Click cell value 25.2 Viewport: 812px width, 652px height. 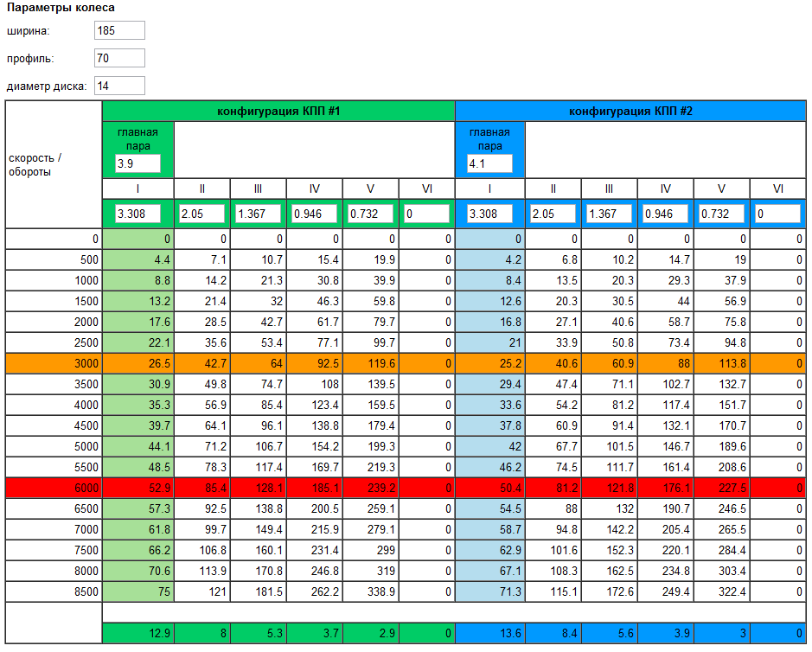pyautogui.click(x=490, y=363)
